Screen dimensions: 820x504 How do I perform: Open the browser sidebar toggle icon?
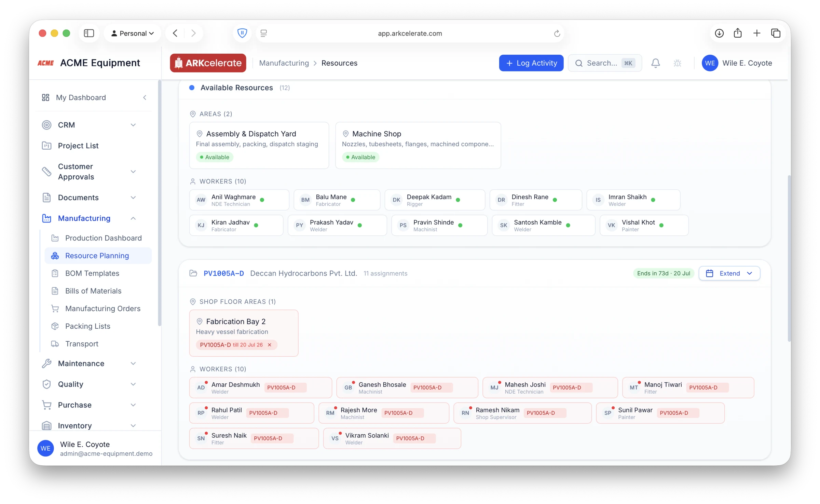(89, 33)
